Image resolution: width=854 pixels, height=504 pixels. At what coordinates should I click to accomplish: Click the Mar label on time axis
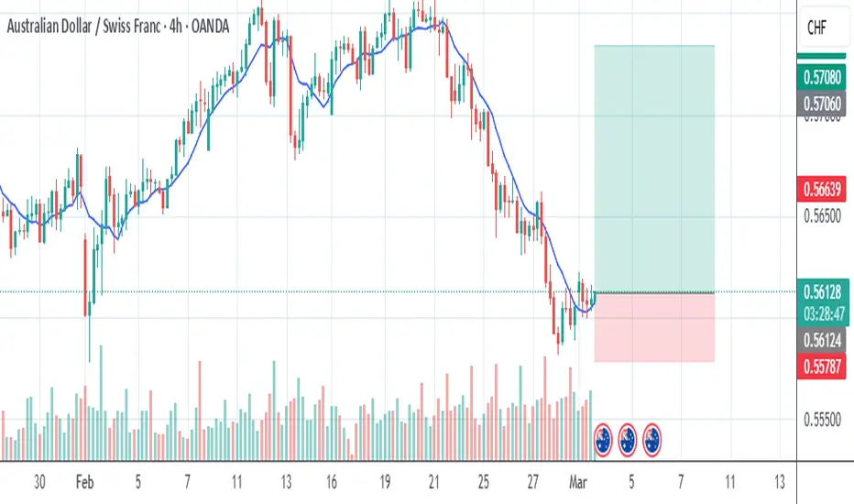578,482
